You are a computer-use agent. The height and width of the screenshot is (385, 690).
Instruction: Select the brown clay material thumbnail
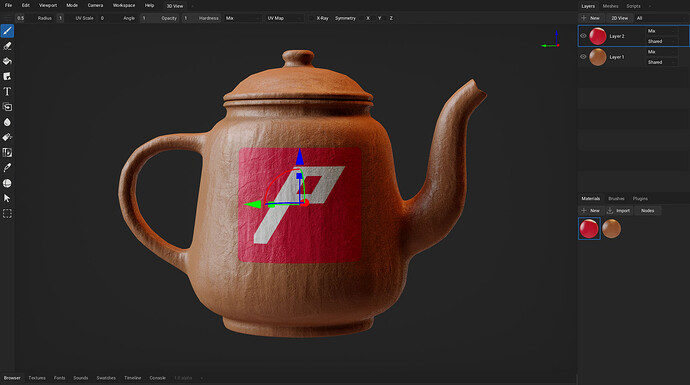(611, 229)
